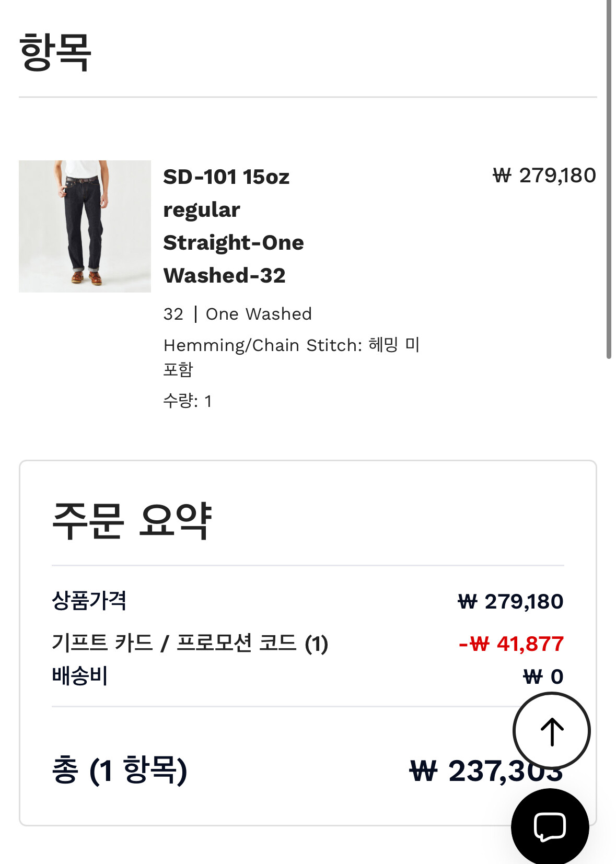Select the 배송비 shipping fee label
This screenshot has width=616, height=864.
tap(79, 676)
